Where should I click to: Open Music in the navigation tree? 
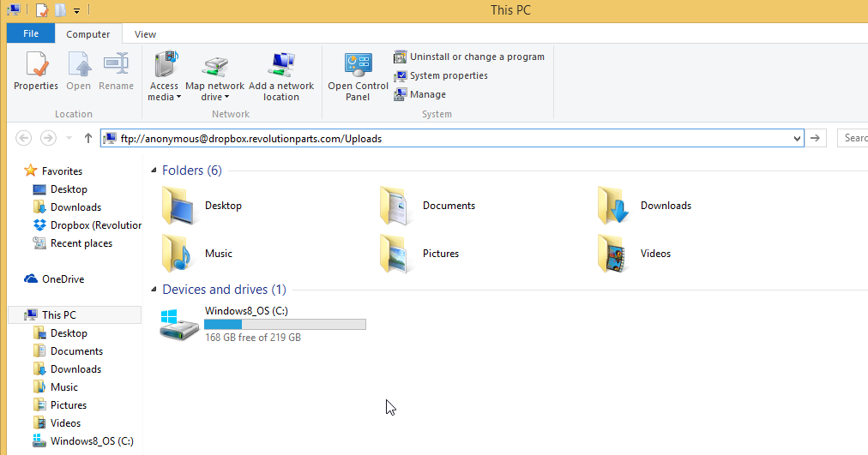56,387
